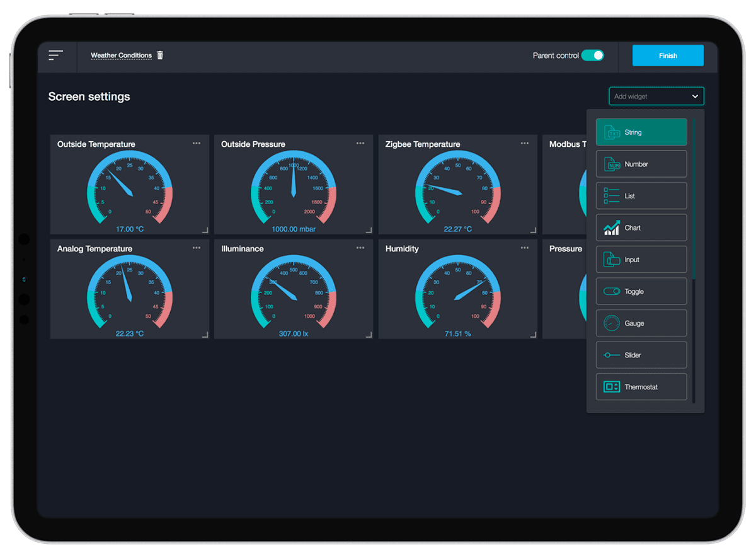
Task: Select the List widget option
Action: [641, 196]
